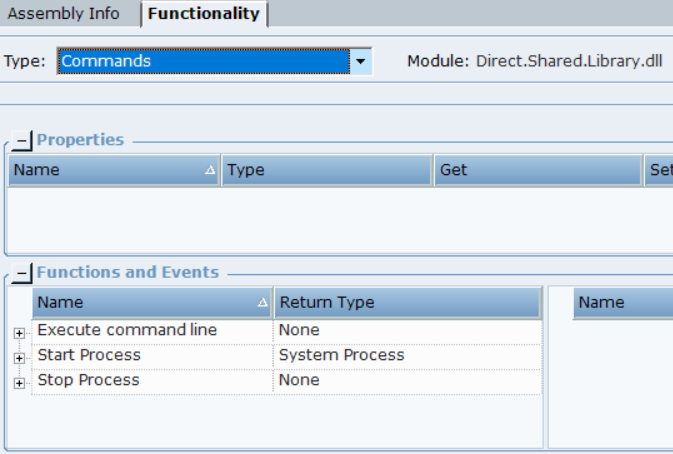Click the Get column header
This screenshot has width=673, height=454.
coord(538,171)
